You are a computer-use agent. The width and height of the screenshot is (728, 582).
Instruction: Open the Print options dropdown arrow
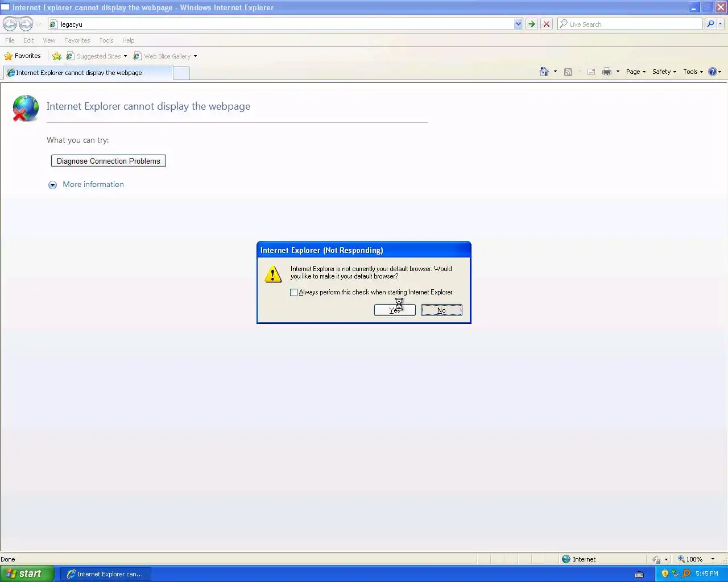[x=618, y=72]
